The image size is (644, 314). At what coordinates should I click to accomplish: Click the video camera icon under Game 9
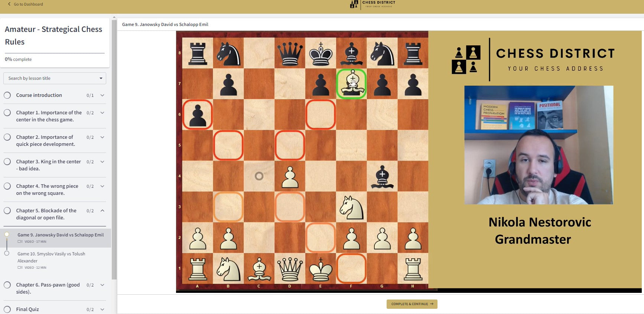(20, 242)
